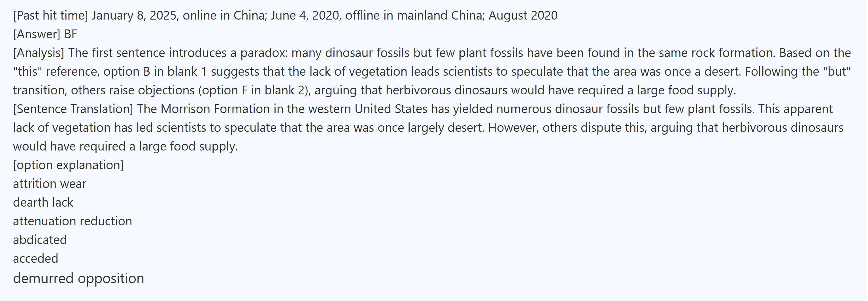Click the "attenuation reduction" option line
The image size is (868, 301).
point(73,221)
